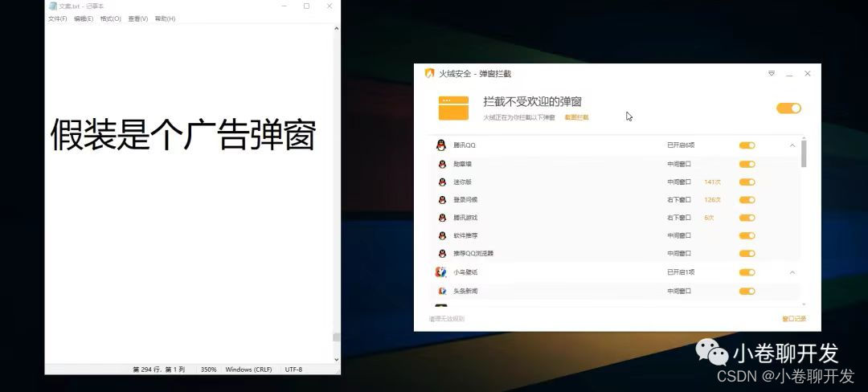Screen dimensions: 868x392
Task: Select the 腾讯QQ row name
Action: pos(465,145)
